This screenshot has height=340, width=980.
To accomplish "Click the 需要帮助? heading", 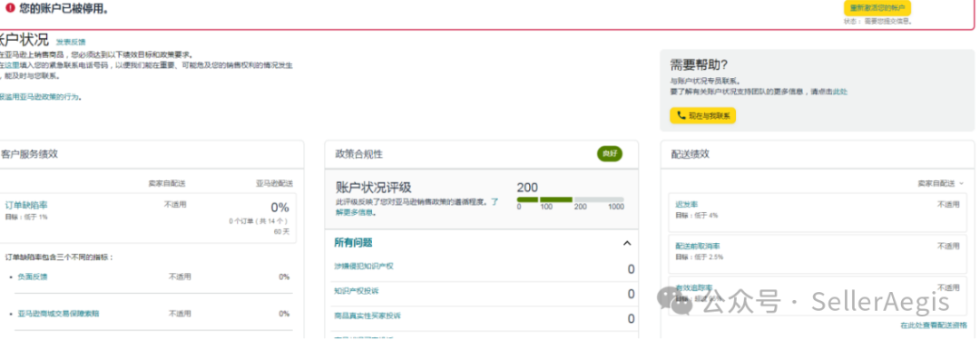I will pos(699,65).
